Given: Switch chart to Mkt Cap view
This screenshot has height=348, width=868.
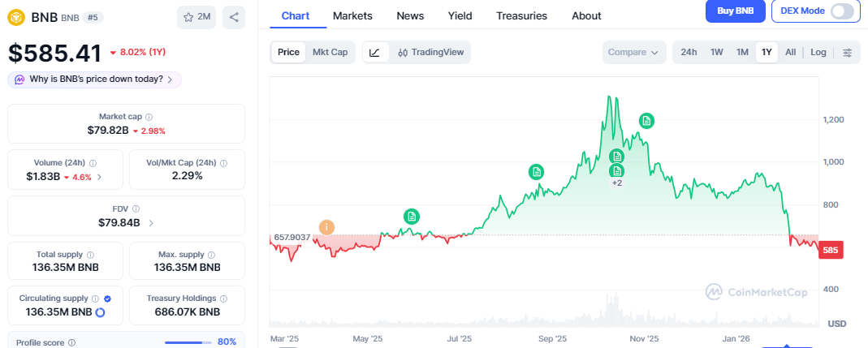Looking at the screenshot, I should [330, 53].
